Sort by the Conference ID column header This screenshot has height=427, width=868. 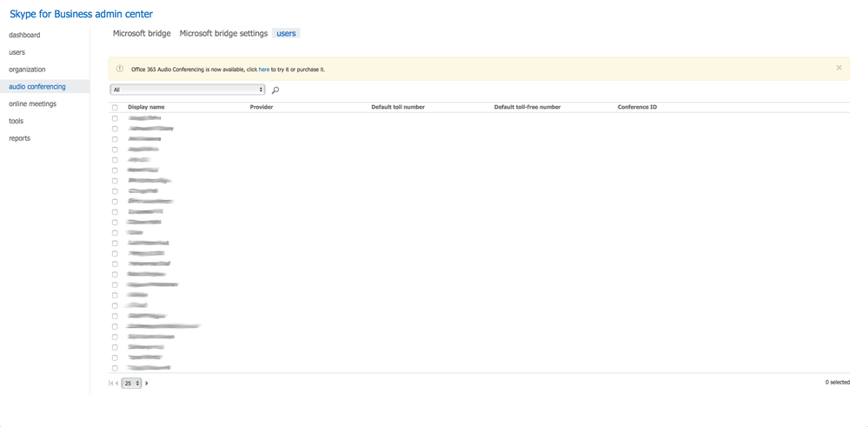[x=637, y=107]
